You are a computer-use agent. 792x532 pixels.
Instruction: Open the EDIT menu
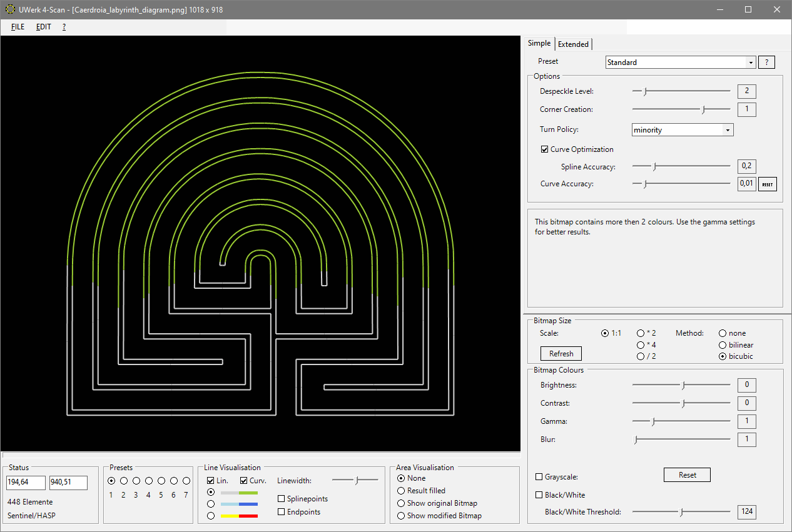coord(44,27)
